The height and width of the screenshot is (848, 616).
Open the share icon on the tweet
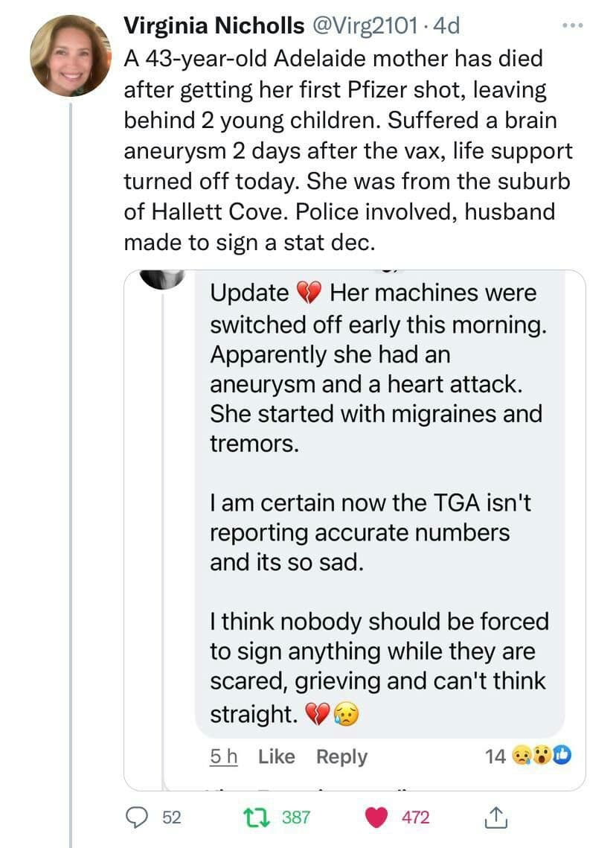(496, 817)
